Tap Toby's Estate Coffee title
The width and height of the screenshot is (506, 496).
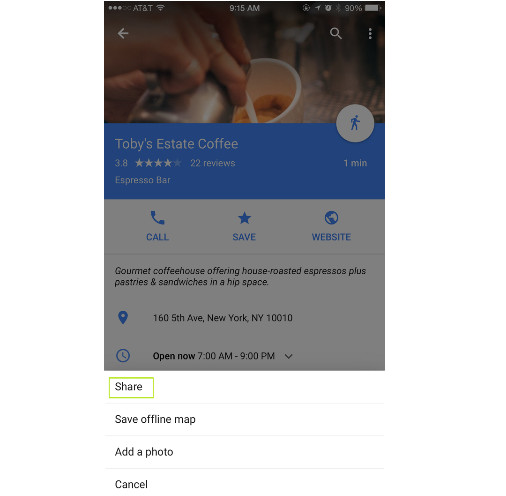[x=176, y=144]
